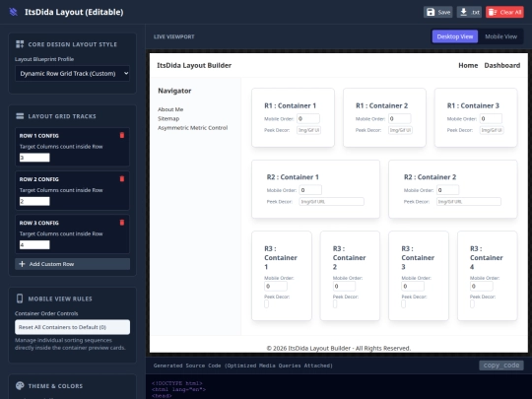Image resolution: width=532 pixels, height=399 pixels.
Task: Open Asymmetric Metric Control link
Action: click(x=192, y=127)
